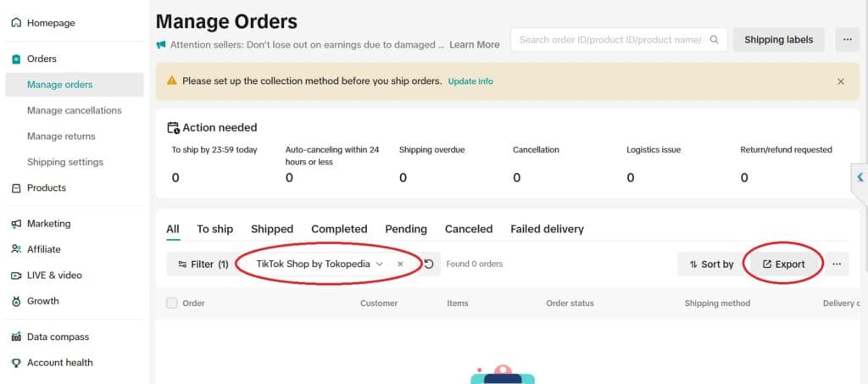Click the Data compass icon
Viewport: 868px width, 384px height.
(x=16, y=337)
